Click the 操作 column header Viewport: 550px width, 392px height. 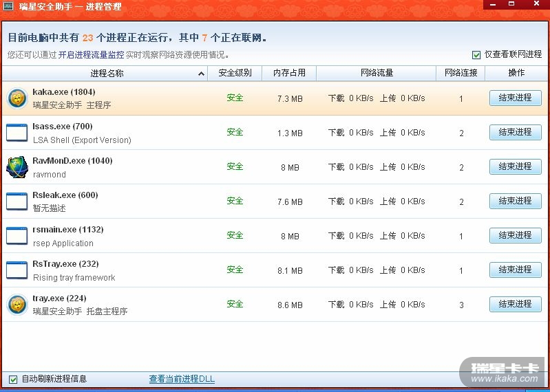[516, 73]
